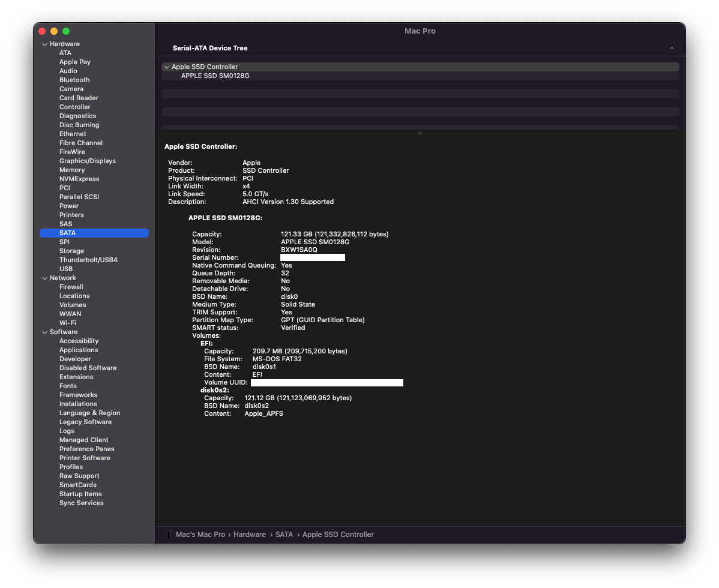The image size is (719, 588).
Task: Select Accessibility under Software
Action: point(79,341)
